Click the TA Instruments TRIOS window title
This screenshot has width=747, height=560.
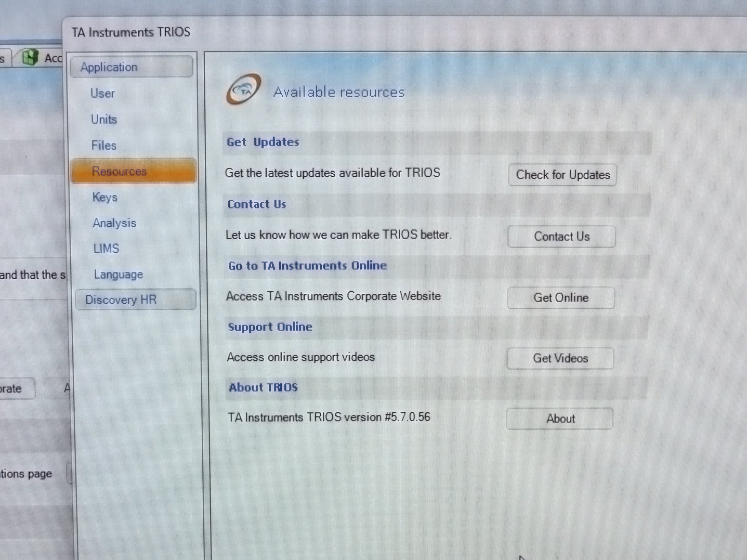point(131,32)
